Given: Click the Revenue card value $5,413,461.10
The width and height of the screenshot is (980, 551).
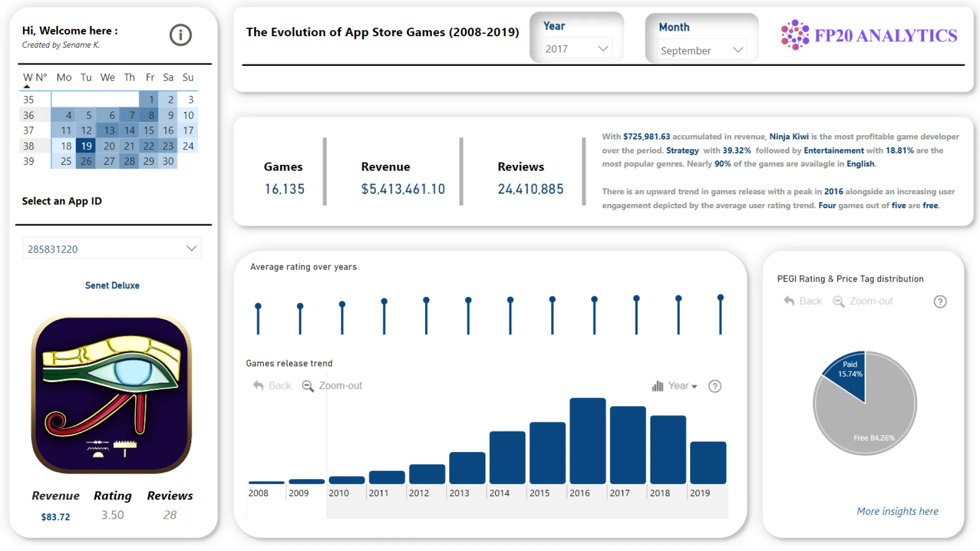Looking at the screenshot, I should pos(403,189).
